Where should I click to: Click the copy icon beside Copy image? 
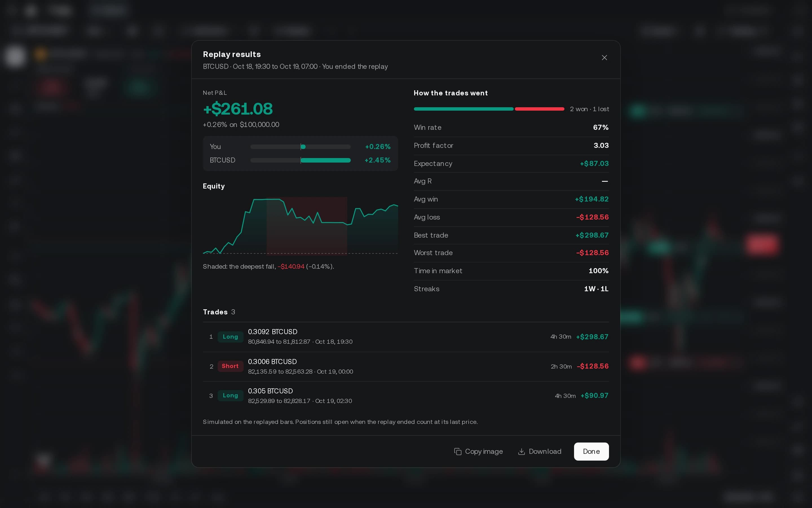[458, 452]
